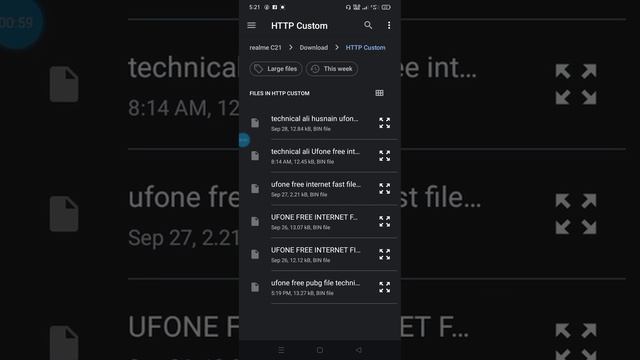640x360 pixels.
Task: Navigate to Download folder breadcrumb
Action: coord(313,47)
